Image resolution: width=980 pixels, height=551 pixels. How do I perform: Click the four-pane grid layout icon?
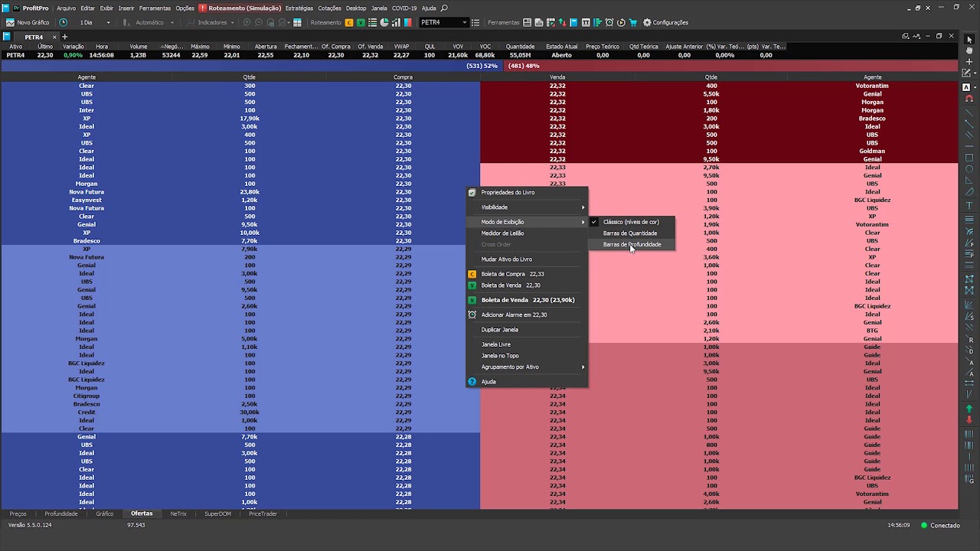coord(298,22)
